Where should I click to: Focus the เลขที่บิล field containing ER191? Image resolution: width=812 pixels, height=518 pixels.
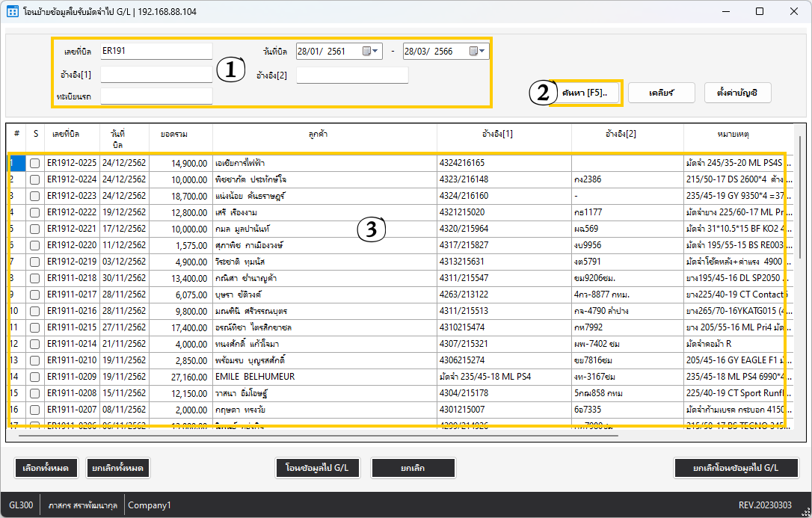pyautogui.click(x=156, y=52)
